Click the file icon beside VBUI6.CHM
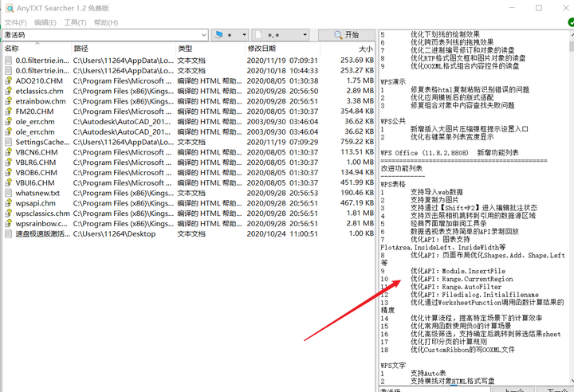The height and width of the screenshot is (392, 574). click(9, 183)
